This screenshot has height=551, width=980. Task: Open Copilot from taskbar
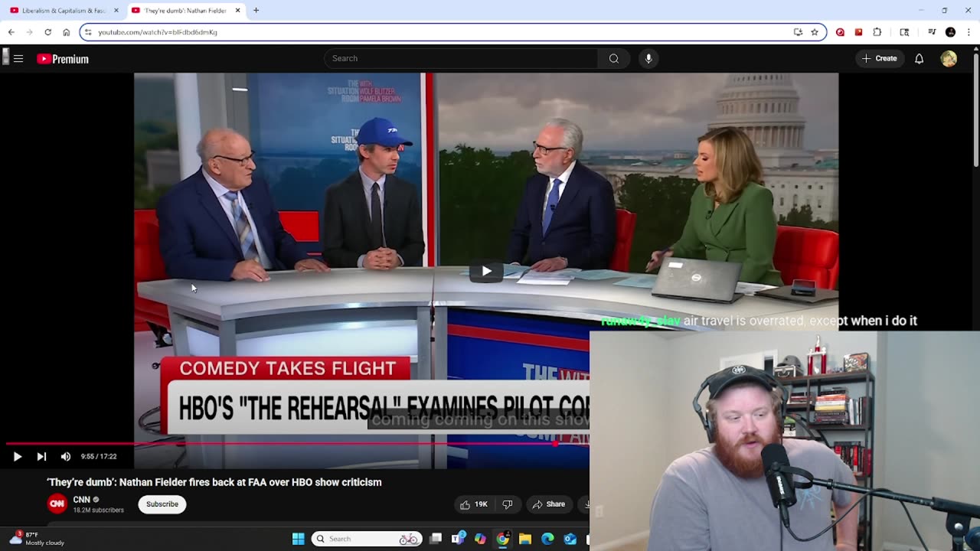tap(480, 539)
